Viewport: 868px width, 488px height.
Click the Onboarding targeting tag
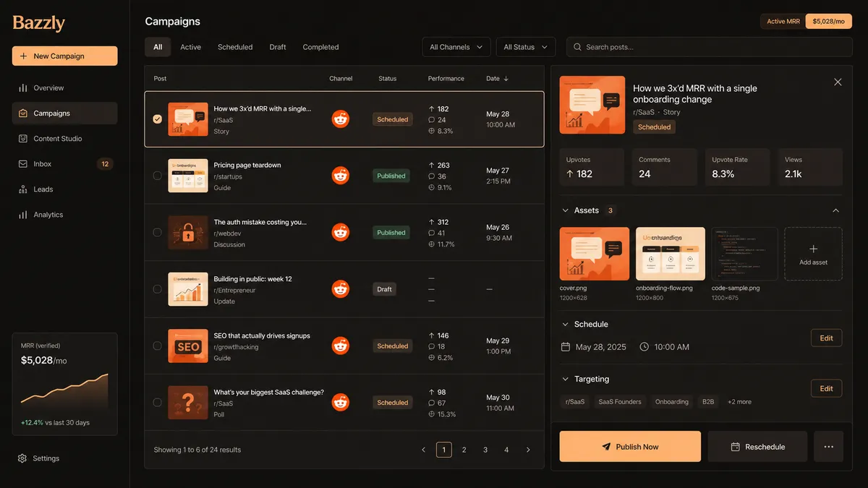tap(672, 402)
